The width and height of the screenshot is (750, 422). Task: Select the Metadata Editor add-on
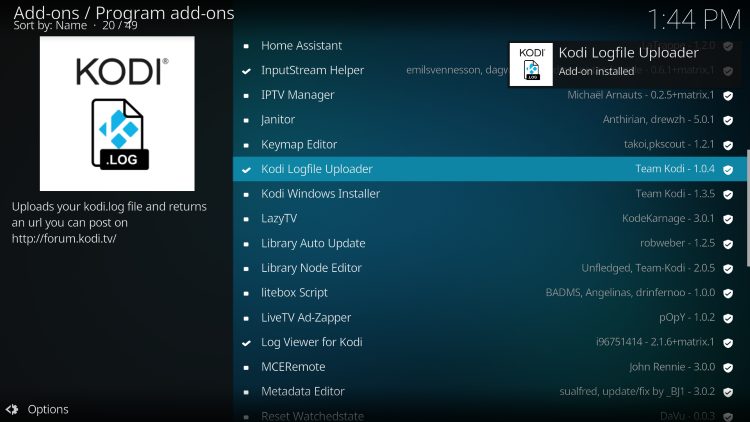point(302,392)
